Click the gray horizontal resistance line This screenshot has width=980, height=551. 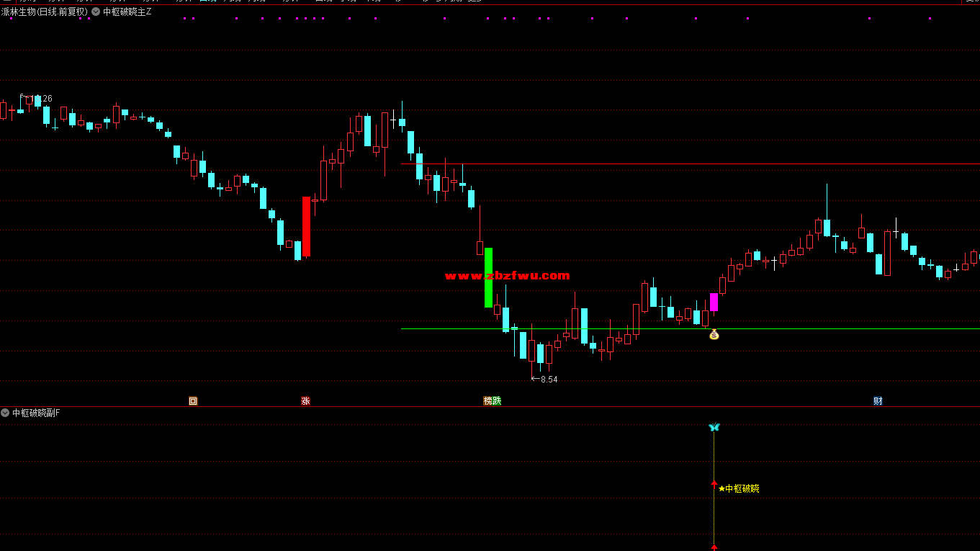click(690, 163)
